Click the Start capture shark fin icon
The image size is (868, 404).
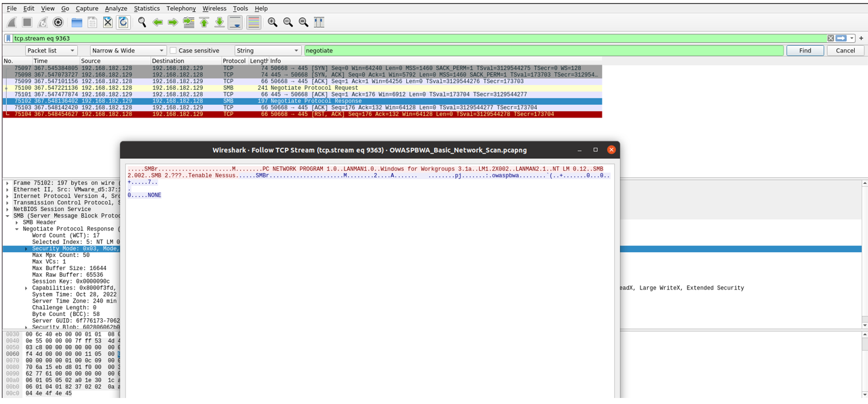11,22
